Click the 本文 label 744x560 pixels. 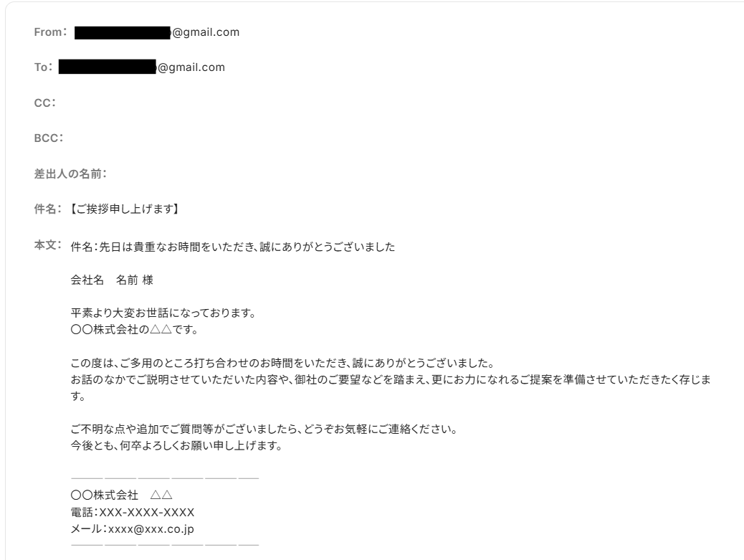click(x=47, y=245)
